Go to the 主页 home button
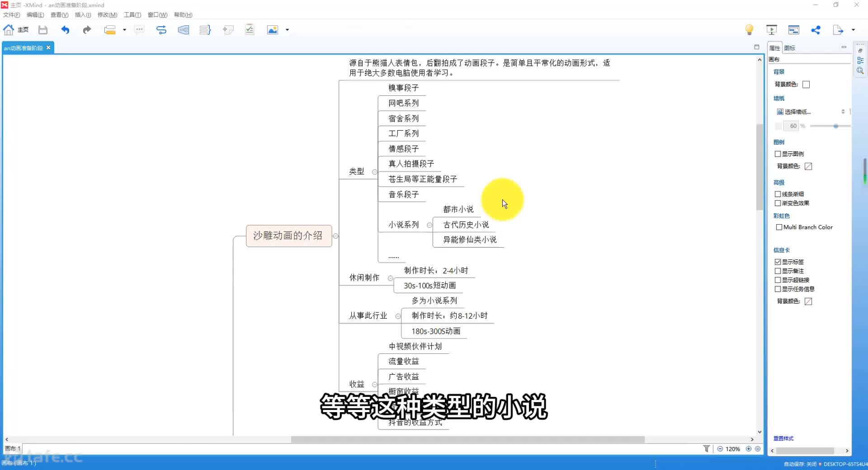868x470 pixels. pos(15,30)
